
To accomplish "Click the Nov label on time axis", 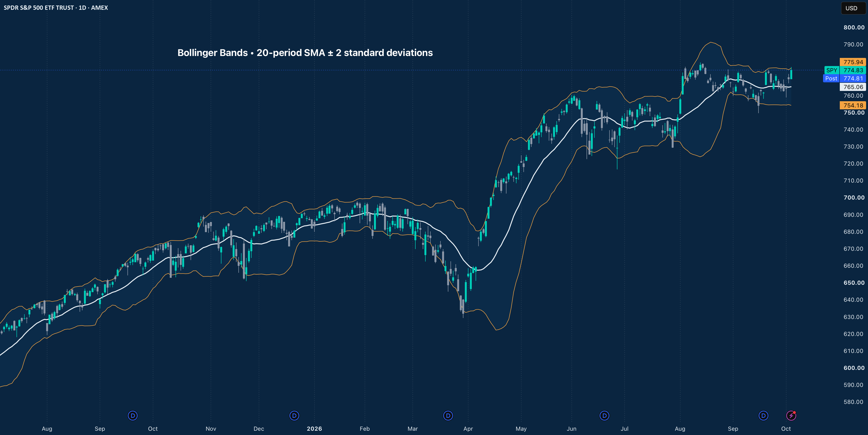I will (211, 429).
